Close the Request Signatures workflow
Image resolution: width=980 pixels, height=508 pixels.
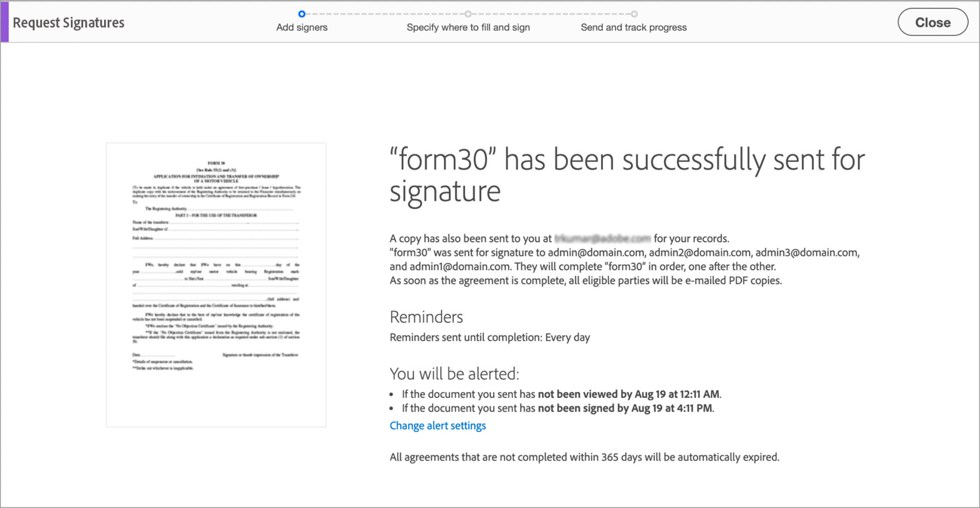[x=933, y=22]
